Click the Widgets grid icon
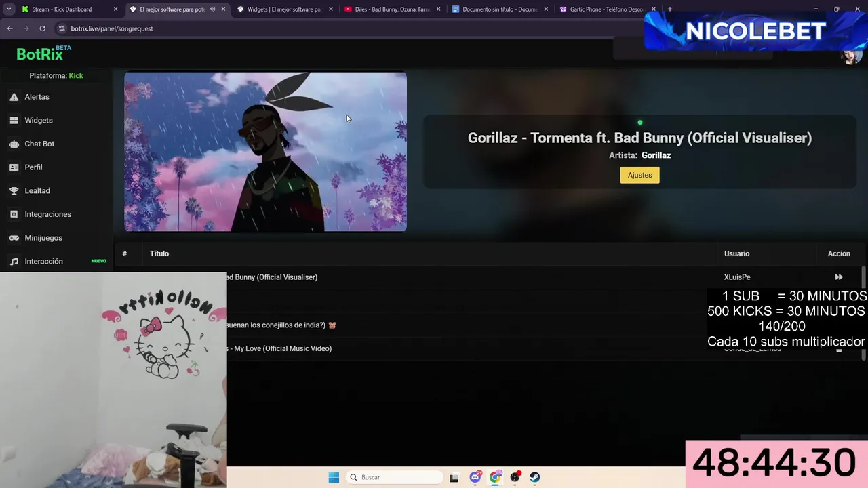Image resolution: width=868 pixels, height=488 pixels. tap(14, 120)
